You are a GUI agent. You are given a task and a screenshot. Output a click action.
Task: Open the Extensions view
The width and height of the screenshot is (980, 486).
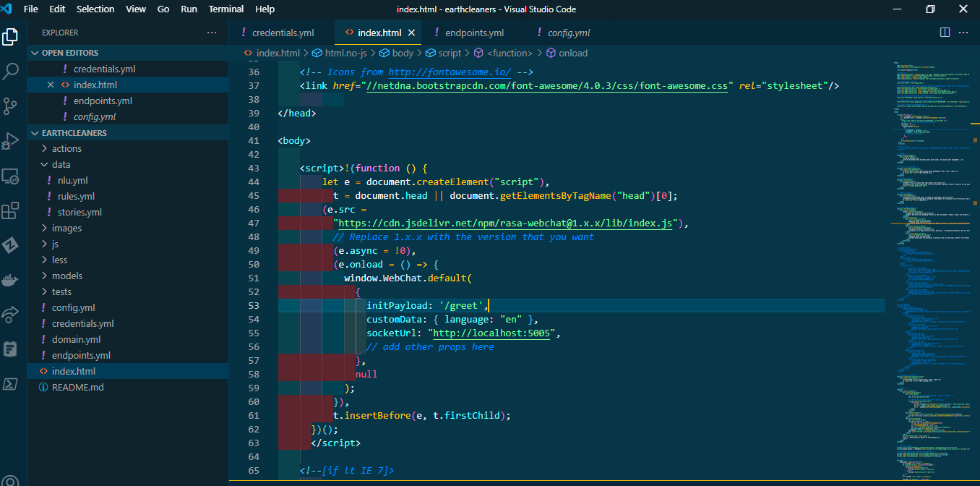(x=10, y=210)
